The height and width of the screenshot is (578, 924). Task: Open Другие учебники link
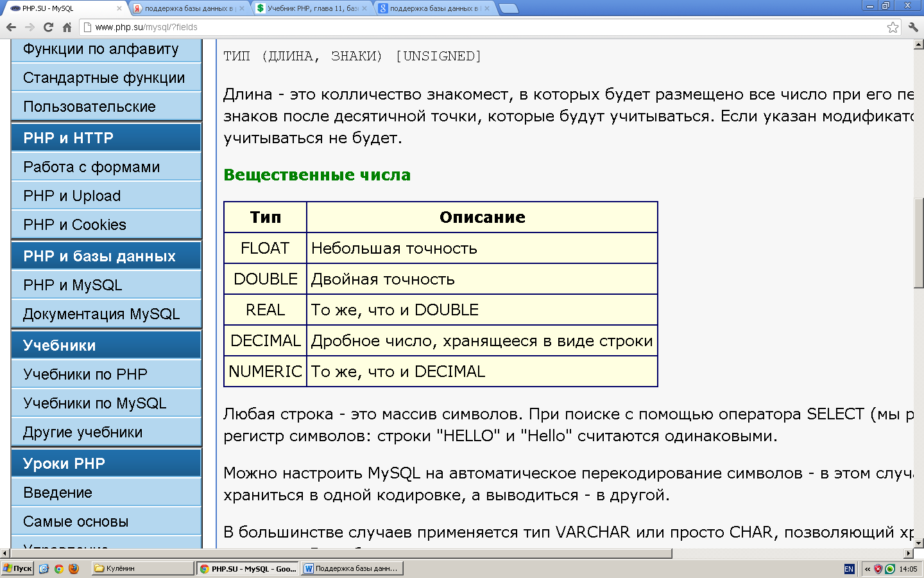coord(106,432)
